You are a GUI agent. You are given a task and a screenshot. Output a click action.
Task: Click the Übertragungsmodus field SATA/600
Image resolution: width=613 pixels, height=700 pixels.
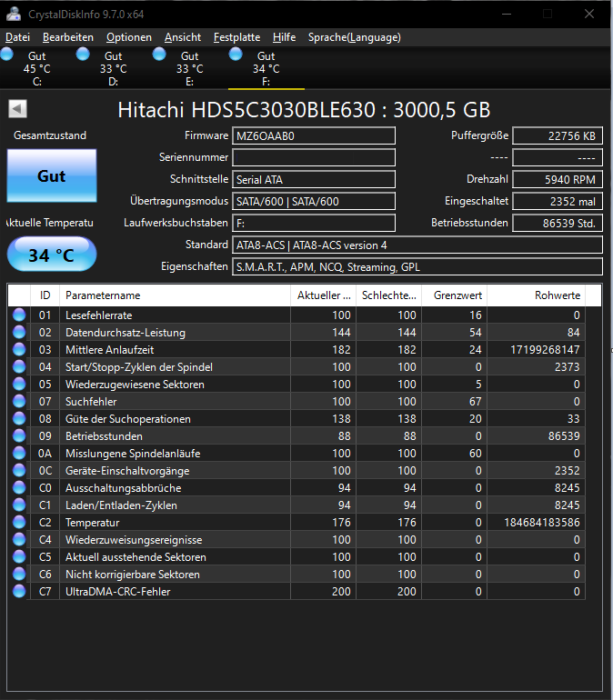click(314, 201)
